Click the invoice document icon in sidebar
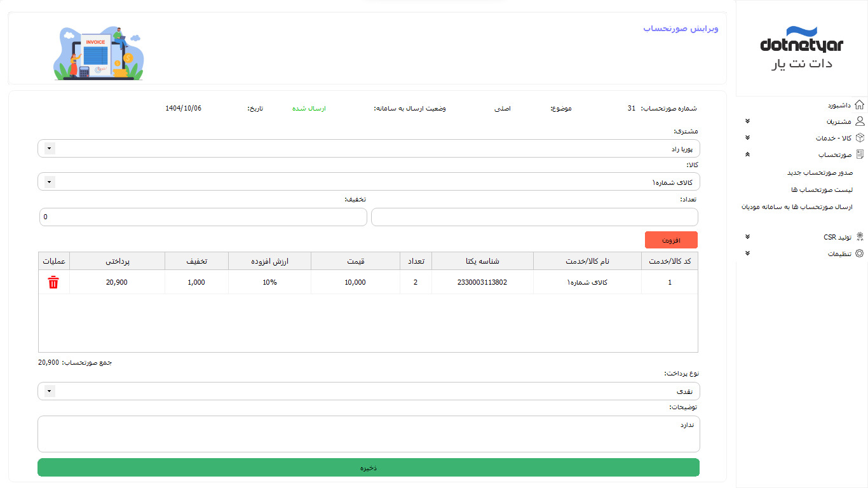Screen dimensions: 868x488 coord(860,154)
